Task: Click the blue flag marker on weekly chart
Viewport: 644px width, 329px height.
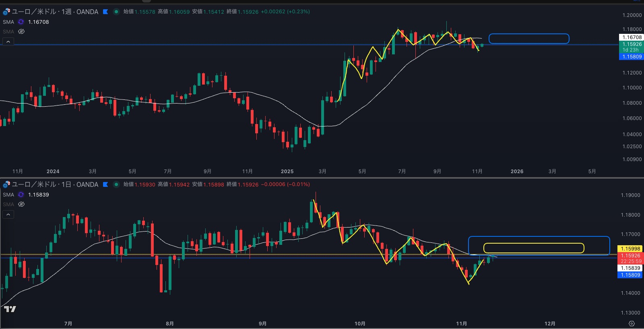Action: click(105, 12)
